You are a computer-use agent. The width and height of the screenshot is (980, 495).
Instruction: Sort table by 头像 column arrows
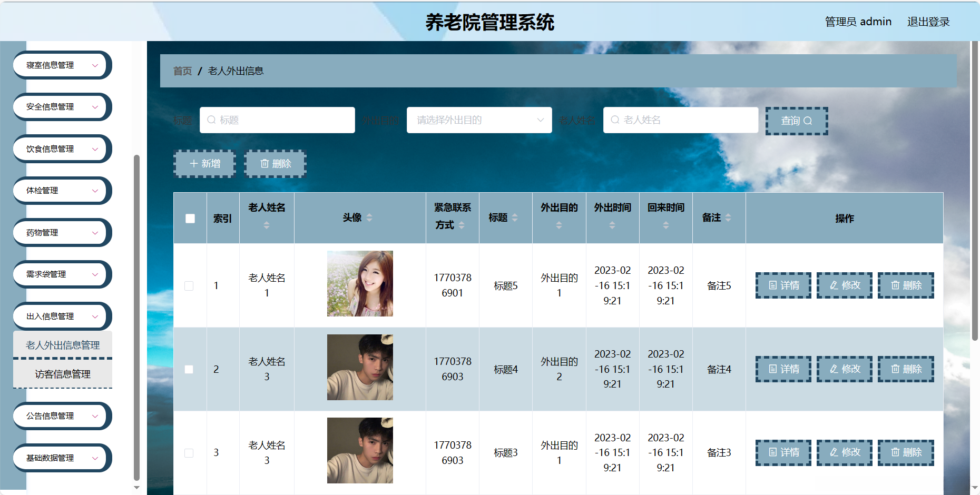point(369,217)
